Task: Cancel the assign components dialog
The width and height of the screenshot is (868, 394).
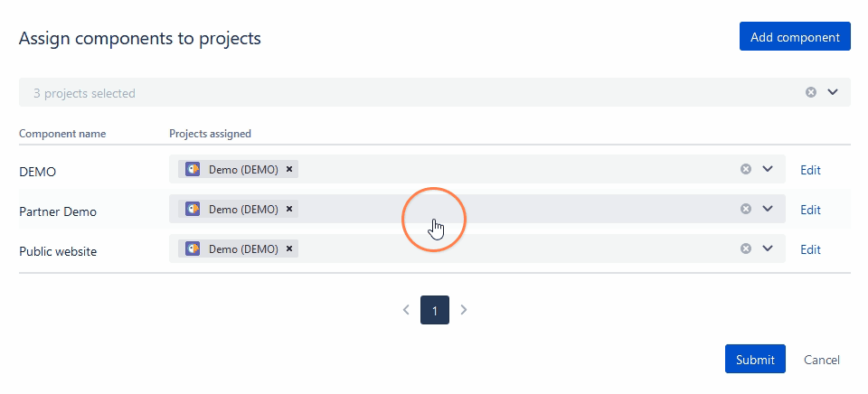Action: point(822,360)
